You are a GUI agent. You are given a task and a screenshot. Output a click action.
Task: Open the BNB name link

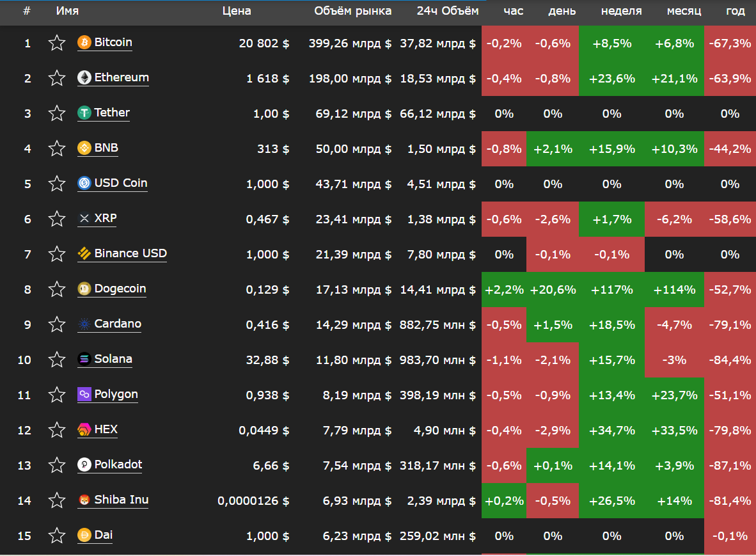(x=106, y=148)
